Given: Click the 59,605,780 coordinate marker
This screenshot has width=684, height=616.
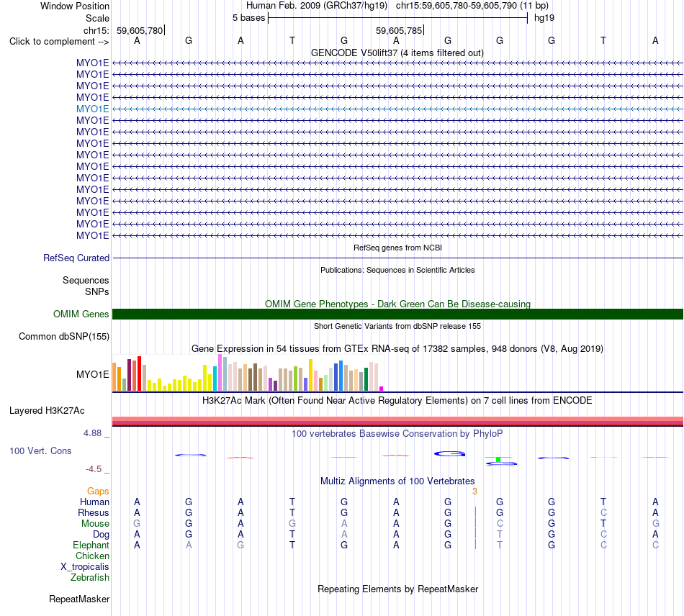Looking at the screenshot, I should [x=140, y=30].
